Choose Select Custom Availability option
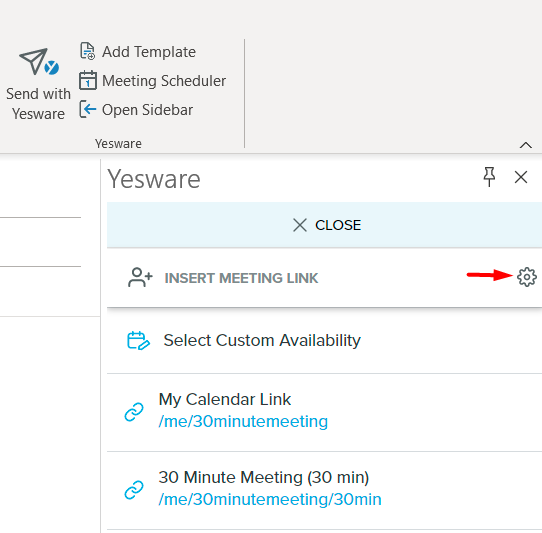The width and height of the screenshot is (542, 533). pyautogui.click(x=324, y=340)
